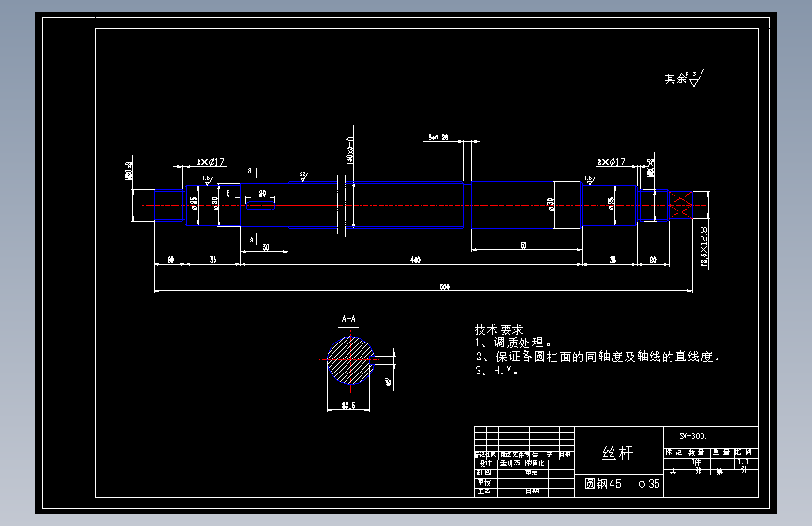Click the left '35' length dimension
812x526 pixels.
(213, 260)
